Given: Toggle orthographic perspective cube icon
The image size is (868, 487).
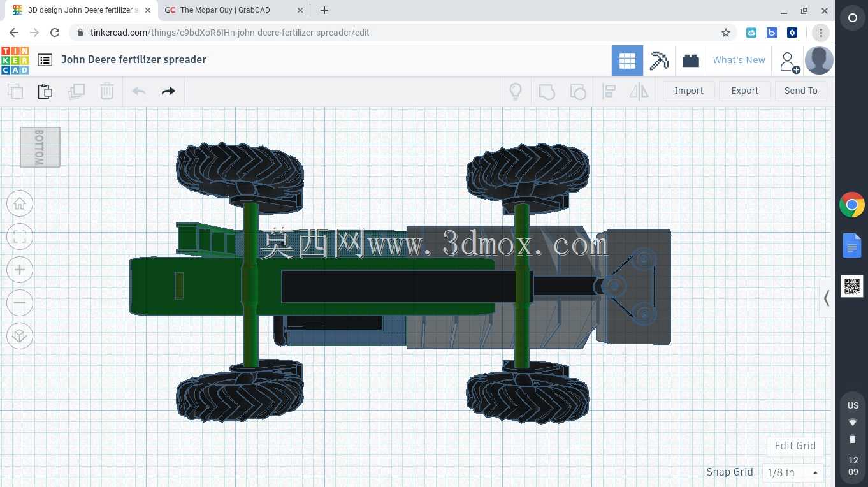Looking at the screenshot, I should pos(20,335).
